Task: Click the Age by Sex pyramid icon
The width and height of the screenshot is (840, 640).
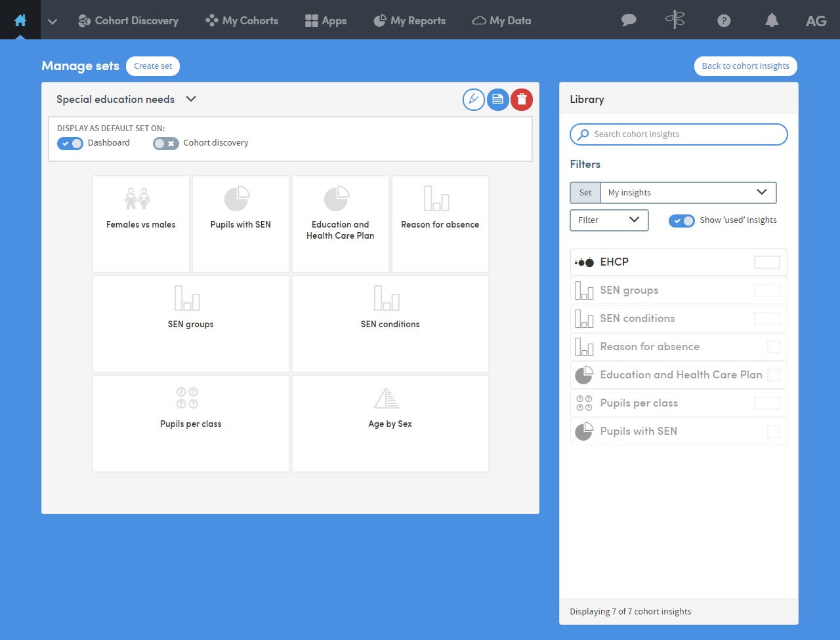Action: pos(387,397)
